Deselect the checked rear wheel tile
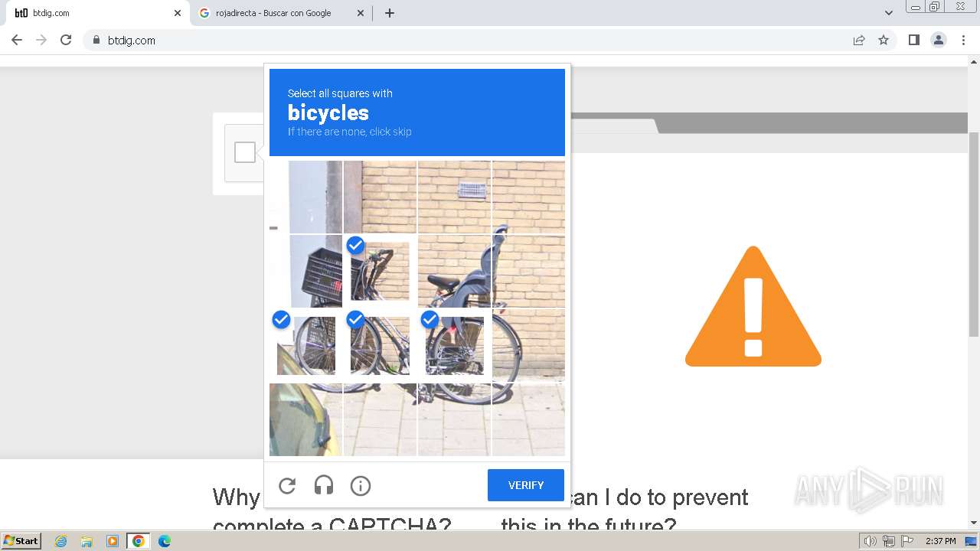Viewport: 980px width, 551px height. [x=454, y=345]
